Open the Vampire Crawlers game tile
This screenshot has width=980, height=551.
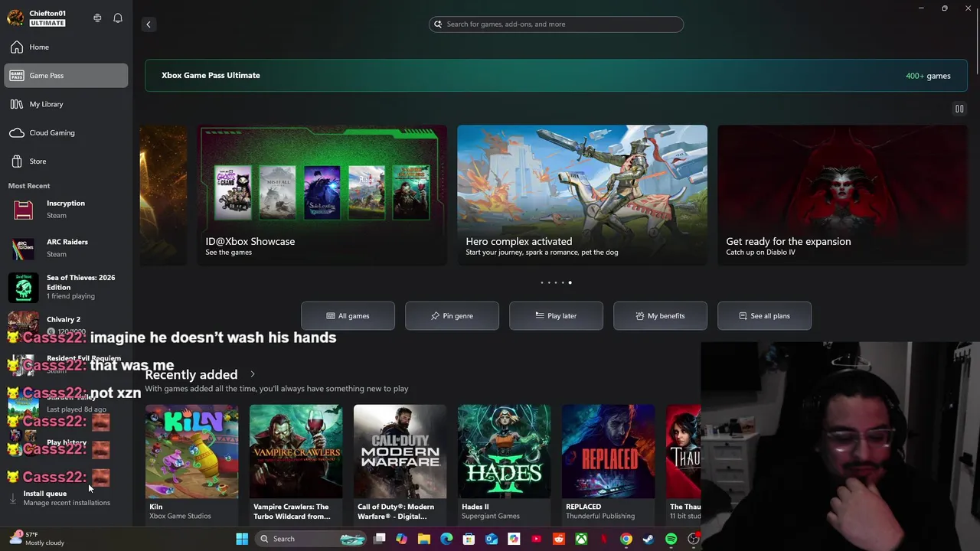(x=296, y=463)
